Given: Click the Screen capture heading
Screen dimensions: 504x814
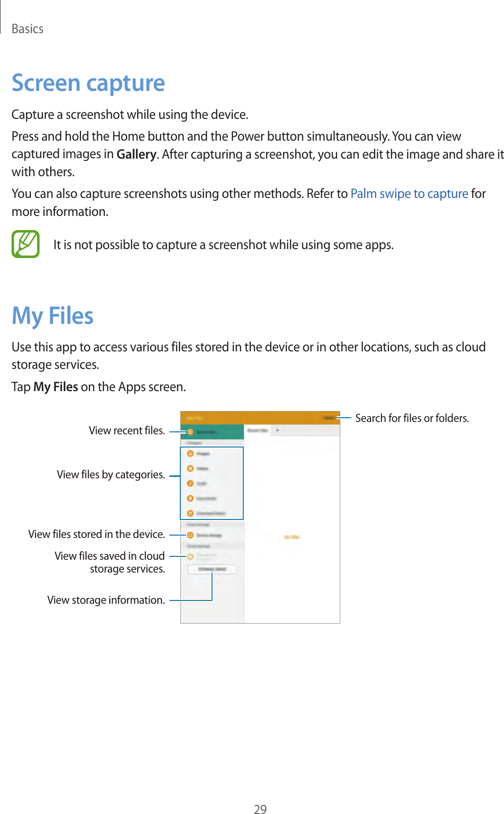Looking at the screenshot, I should pyautogui.click(x=88, y=83).
